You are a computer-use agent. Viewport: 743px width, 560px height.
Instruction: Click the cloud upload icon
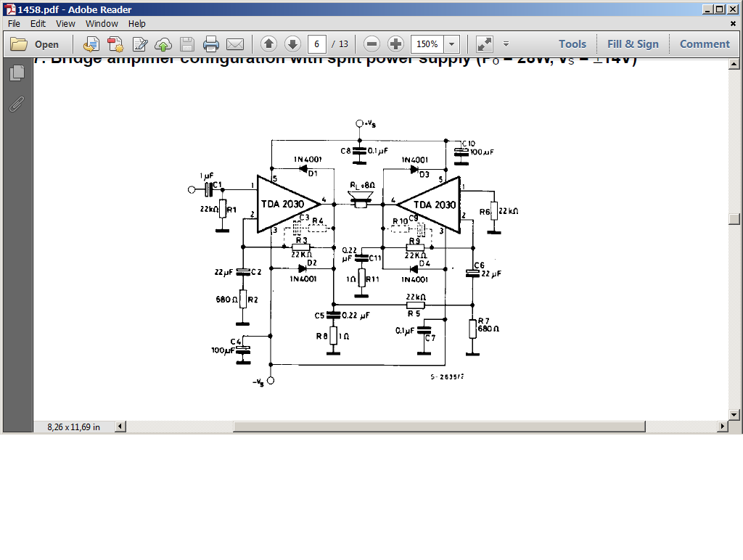tap(163, 44)
